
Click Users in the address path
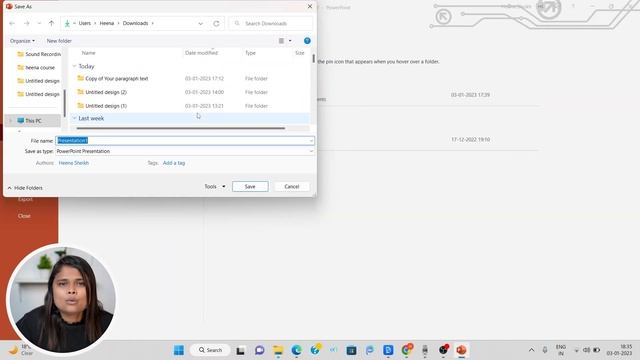[85, 23]
